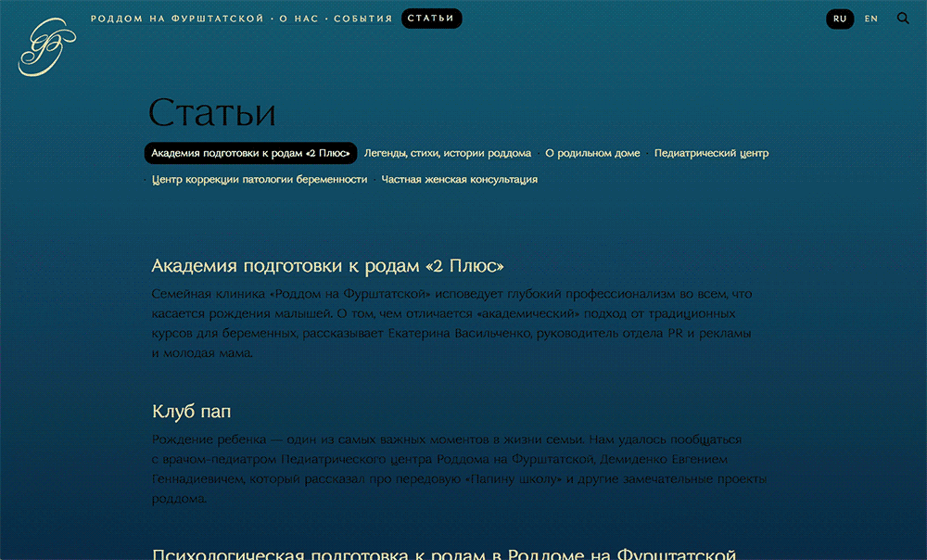Filter by «Академия подготовки к родам «2 Плюс»»
This screenshot has height=560, width=927.
(250, 153)
